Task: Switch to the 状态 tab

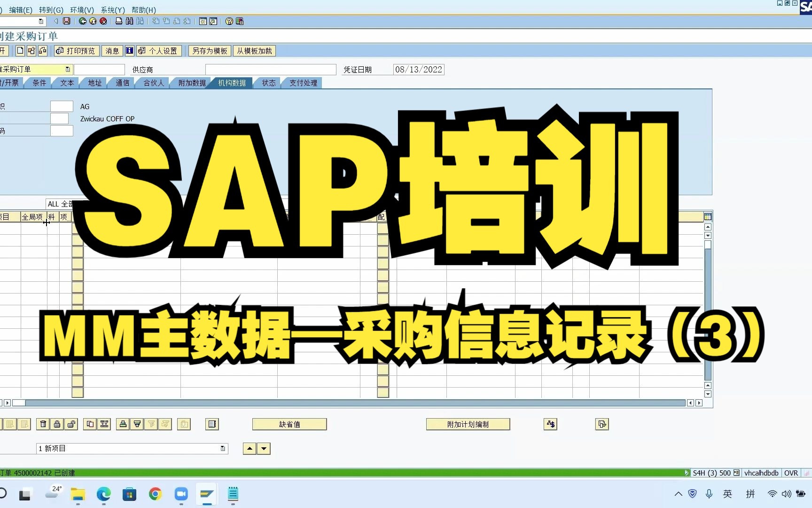Action: coord(268,83)
